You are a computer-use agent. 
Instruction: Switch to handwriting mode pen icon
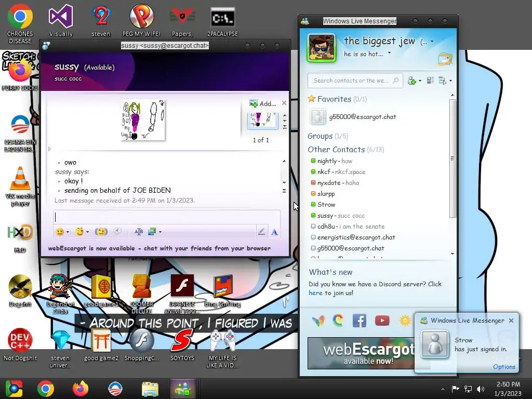click(x=261, y=232)
